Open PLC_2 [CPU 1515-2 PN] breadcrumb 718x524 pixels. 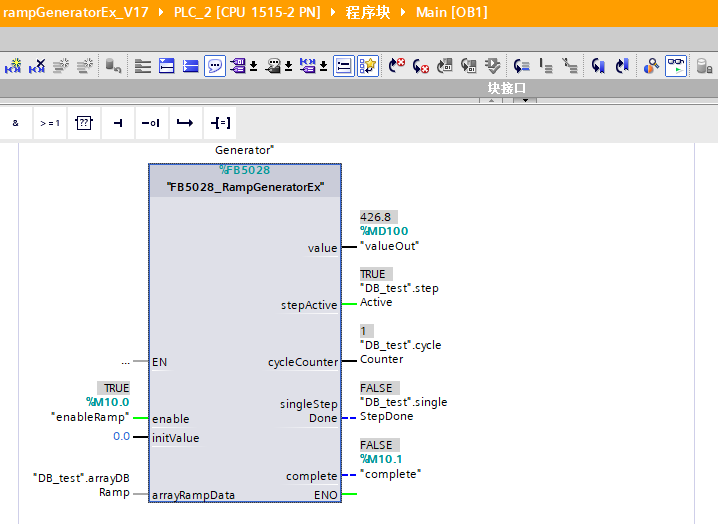247,12
